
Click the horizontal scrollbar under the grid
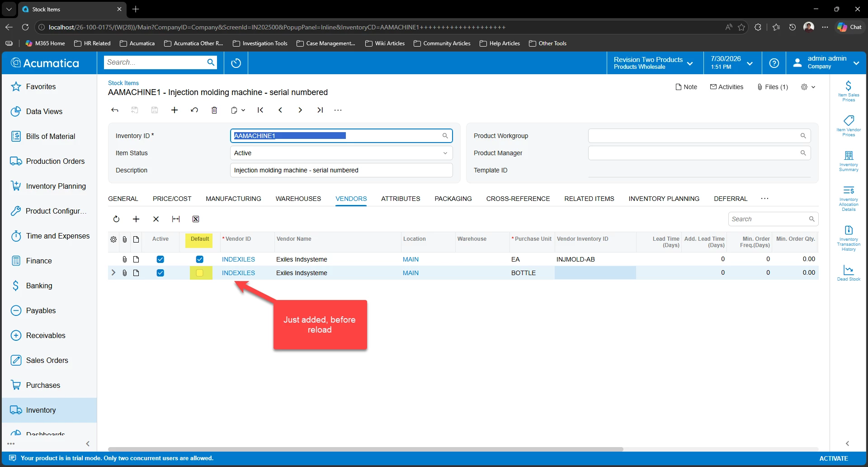365,449
